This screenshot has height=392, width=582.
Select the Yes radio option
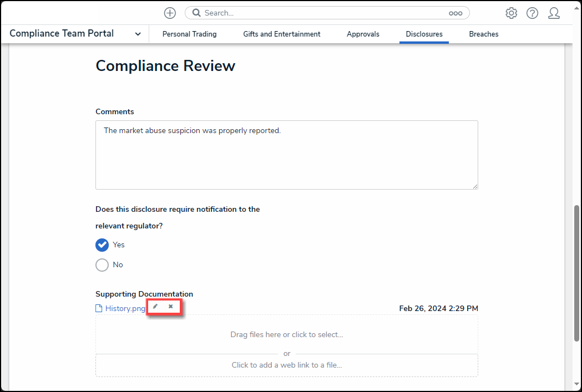coord(102,245)
